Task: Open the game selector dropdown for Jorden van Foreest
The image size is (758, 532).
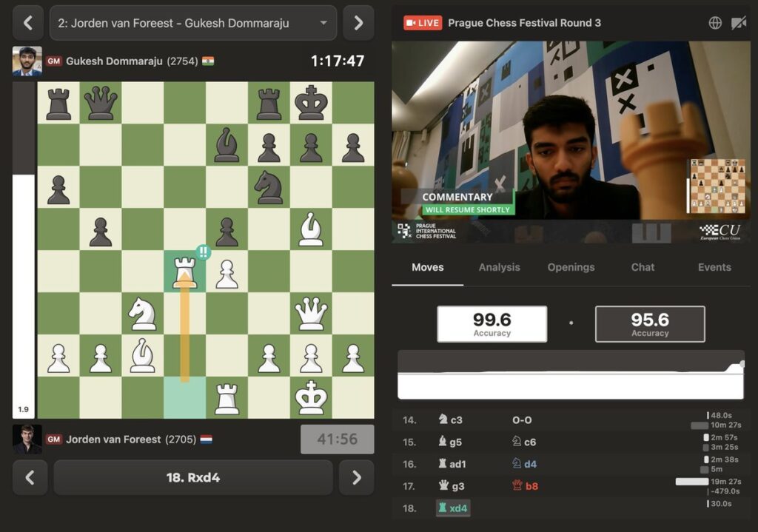Action: (x=193, y=23)
